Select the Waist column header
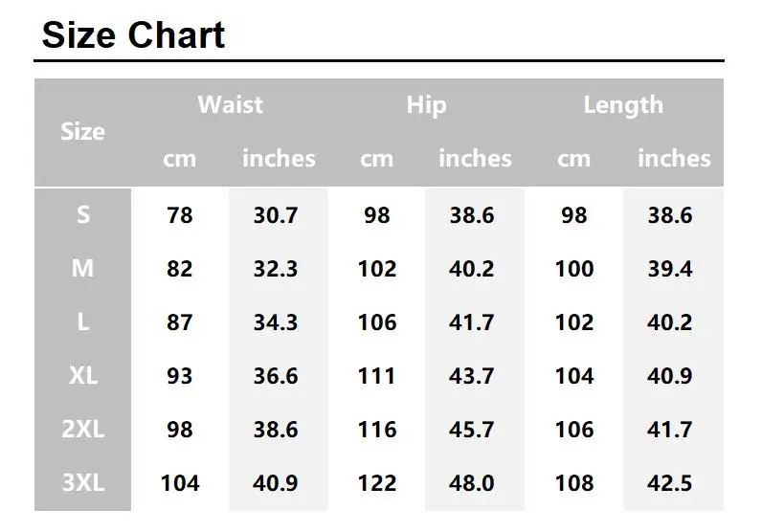Viewport: 762px width, 532px height. tap(231, 105)
